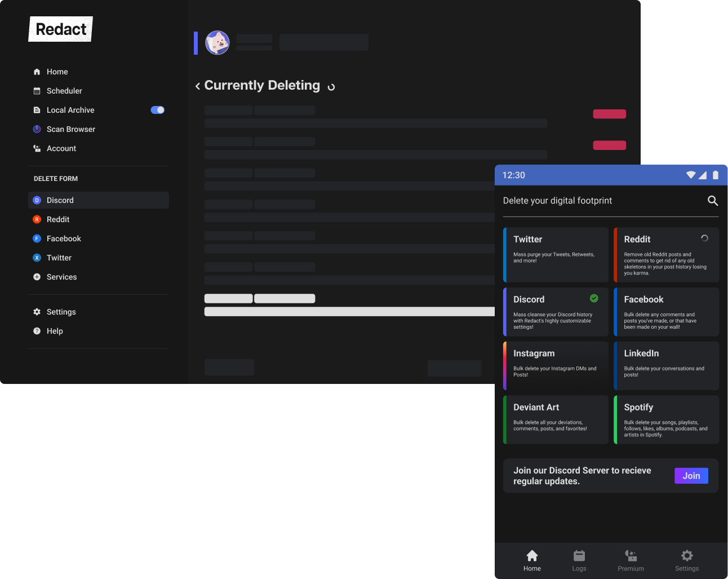Click the Settings gear icon in sidebar
The image size is (728, 579).
click(37, 312)
